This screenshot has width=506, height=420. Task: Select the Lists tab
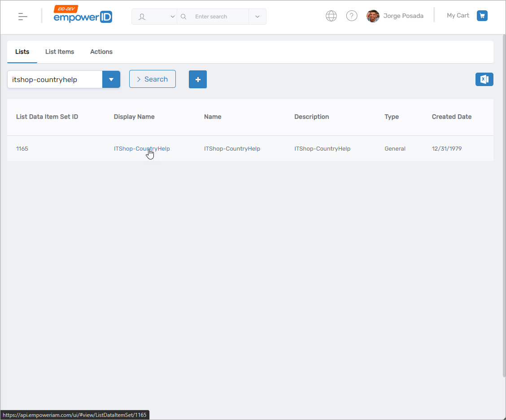(22, 52)
